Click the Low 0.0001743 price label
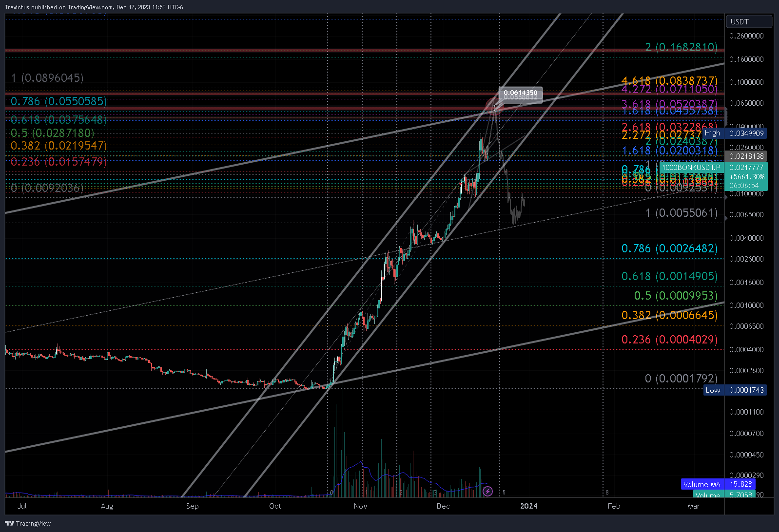Viewport: 779px width, 532px height. click(735, 390)
